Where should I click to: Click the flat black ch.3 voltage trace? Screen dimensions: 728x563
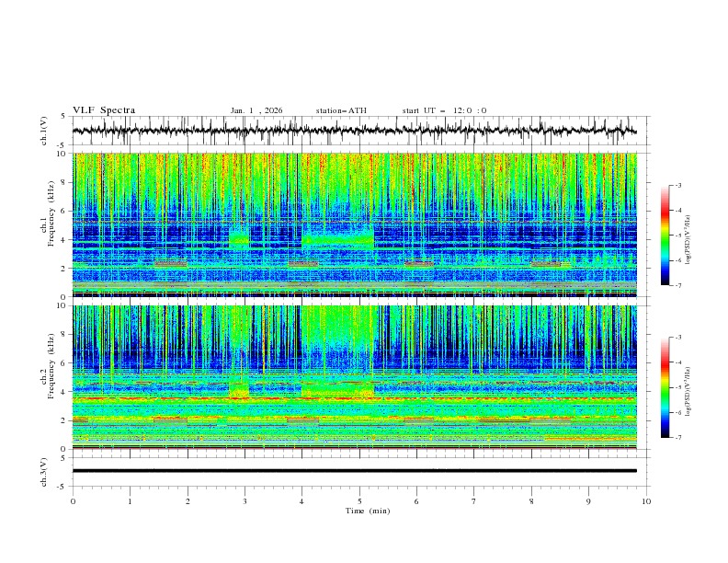(x=354, y=471)
